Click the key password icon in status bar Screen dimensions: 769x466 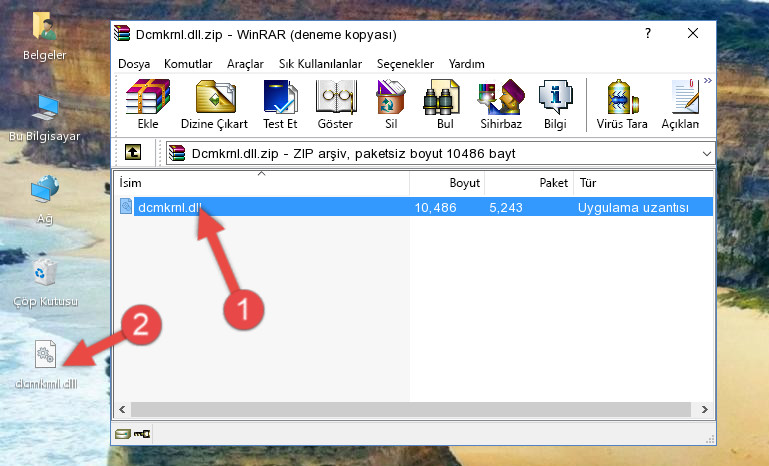pyautogui.click(x=142, y=434)
